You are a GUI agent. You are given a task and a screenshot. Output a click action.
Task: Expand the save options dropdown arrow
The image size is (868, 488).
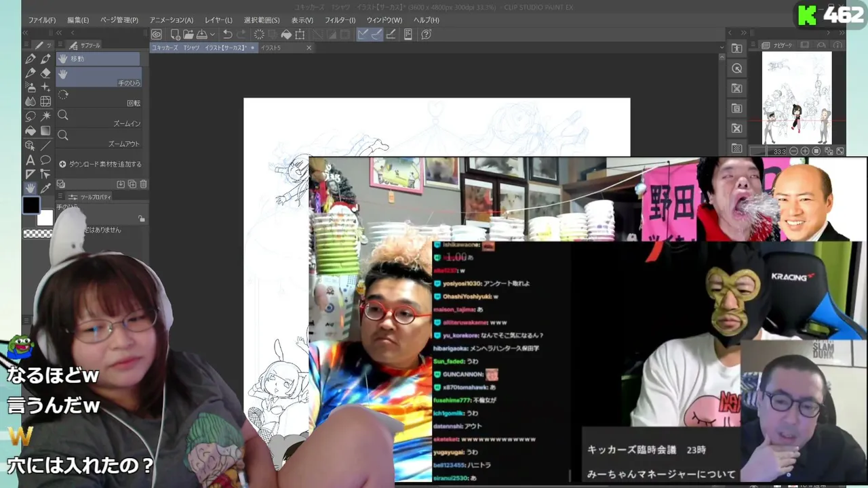click(x=212, y=35)
